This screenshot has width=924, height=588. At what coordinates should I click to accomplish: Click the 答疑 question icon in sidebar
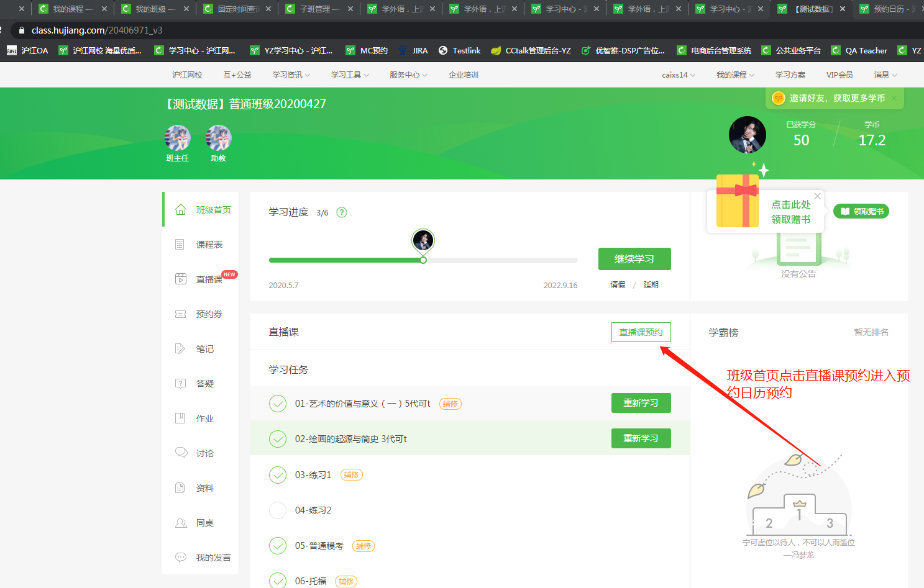click(x=181, y=384)
